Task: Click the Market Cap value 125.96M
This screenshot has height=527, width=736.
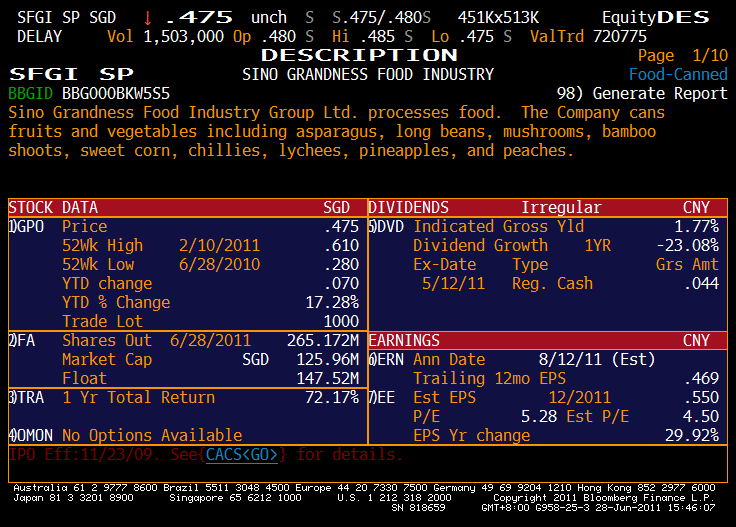Action: pyautogui.click(x=328, y=360)
